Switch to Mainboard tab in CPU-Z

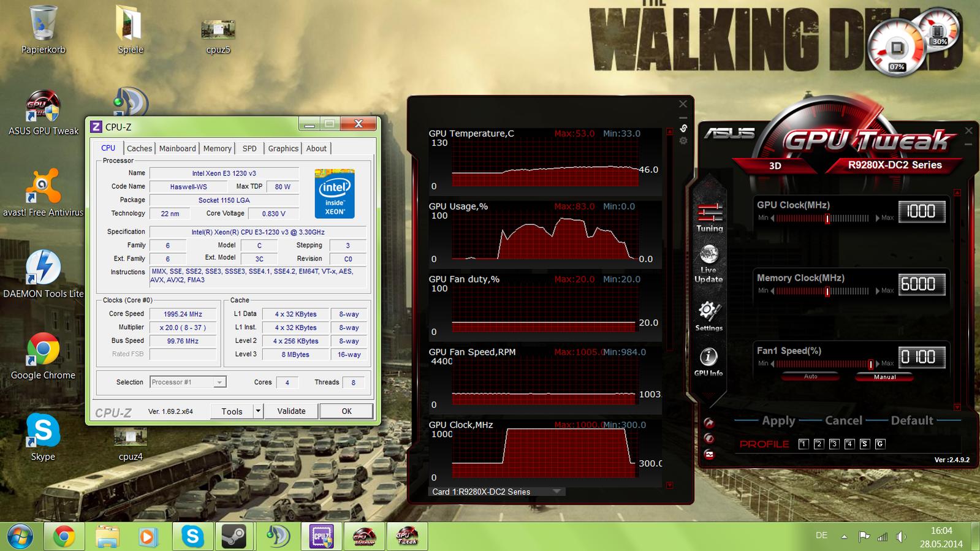pos(178,148)
